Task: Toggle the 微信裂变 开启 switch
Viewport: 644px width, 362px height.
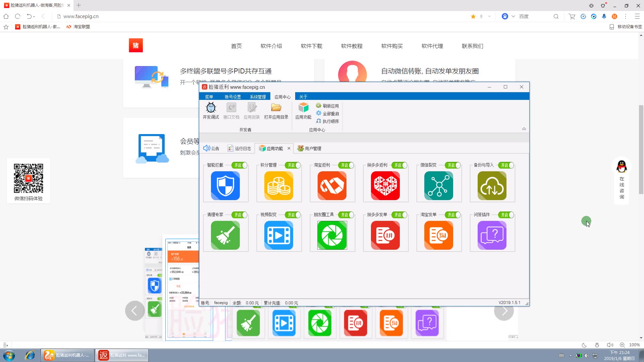Action: [453, 165]
